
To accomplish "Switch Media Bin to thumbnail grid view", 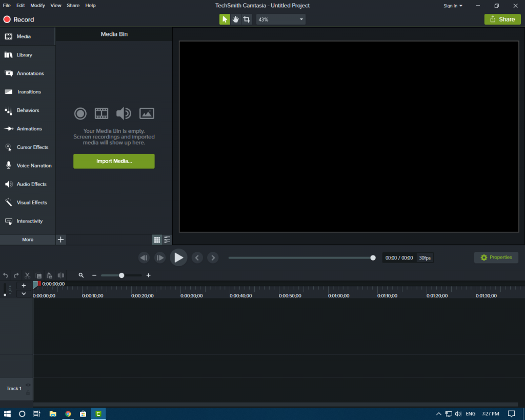I will [157, 239].
